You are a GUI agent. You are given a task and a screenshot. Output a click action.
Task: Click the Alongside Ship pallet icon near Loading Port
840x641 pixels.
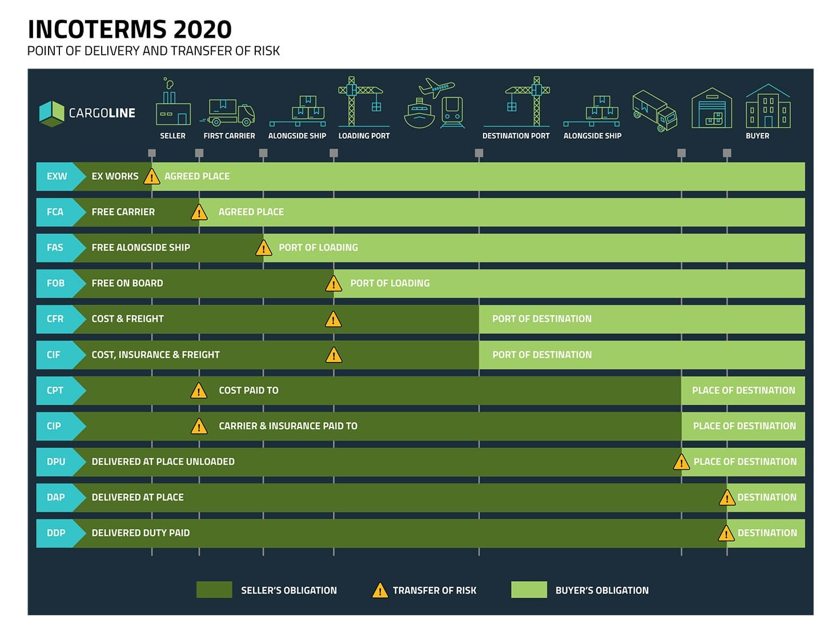[x=298, y=111]
